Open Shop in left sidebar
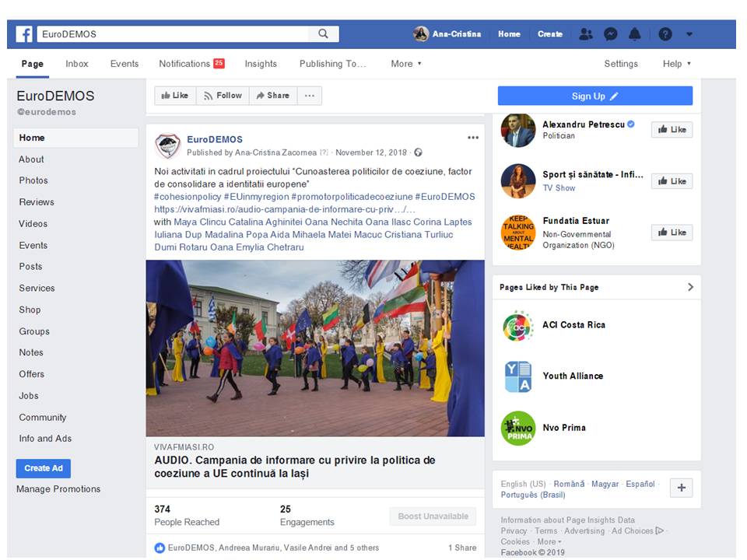The width and height of the screenshot is (747, 560). [30, 310]
